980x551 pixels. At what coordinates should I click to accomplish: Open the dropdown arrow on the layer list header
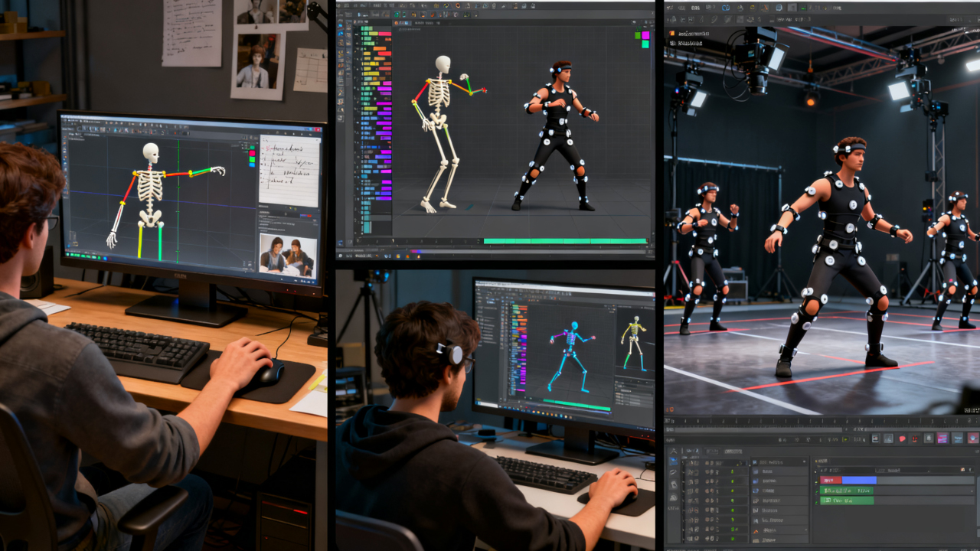pos(805,461)
